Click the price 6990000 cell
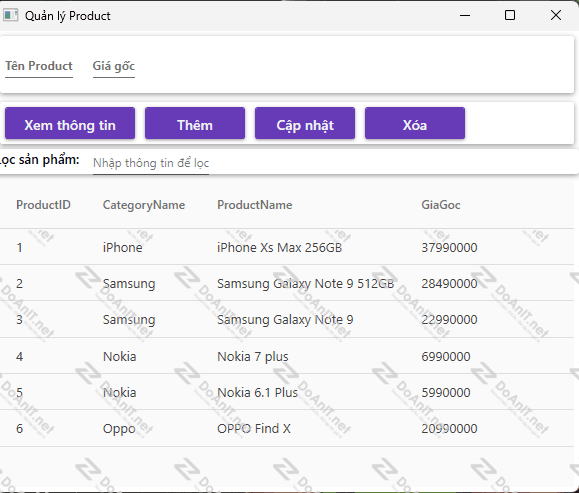579x493 pixels. (446, 357)
